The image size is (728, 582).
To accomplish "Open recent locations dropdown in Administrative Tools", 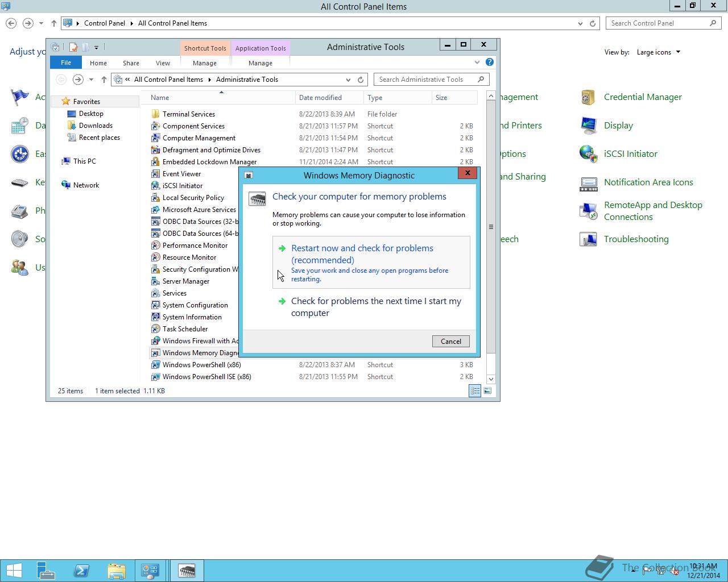I will (91, 80).
